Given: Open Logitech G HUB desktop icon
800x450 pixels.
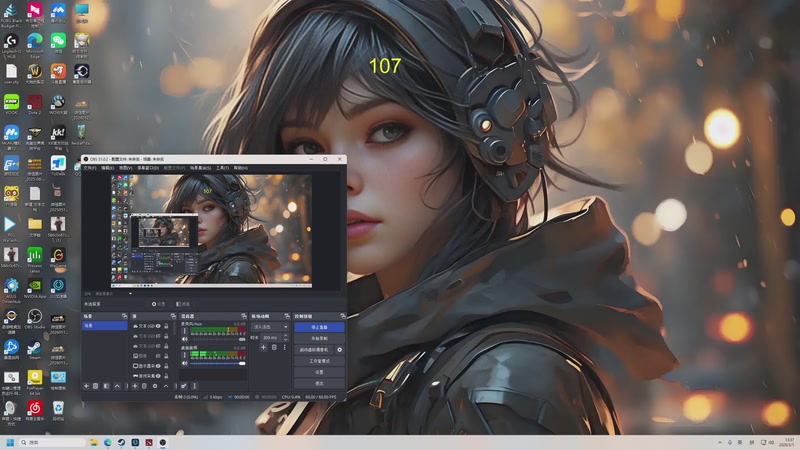Looking at the screenshot, I should click(x=11, y=41).
